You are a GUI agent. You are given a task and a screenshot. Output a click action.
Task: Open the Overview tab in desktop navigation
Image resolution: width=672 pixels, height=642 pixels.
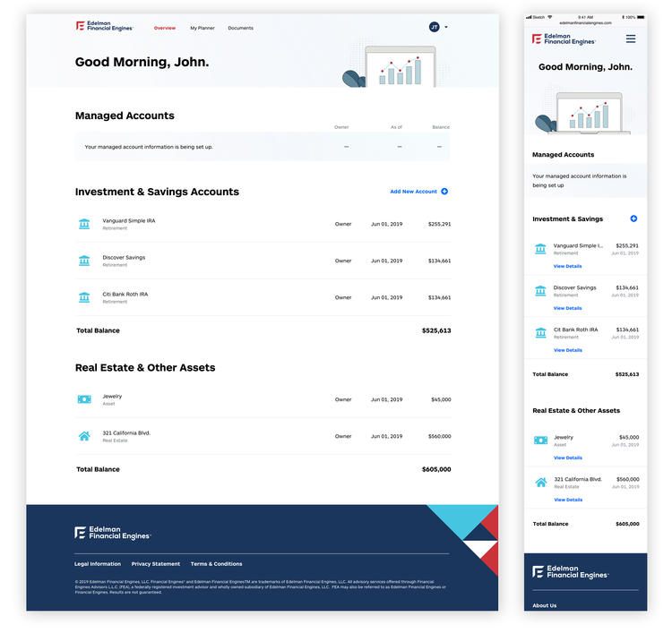tap(165, 28)
